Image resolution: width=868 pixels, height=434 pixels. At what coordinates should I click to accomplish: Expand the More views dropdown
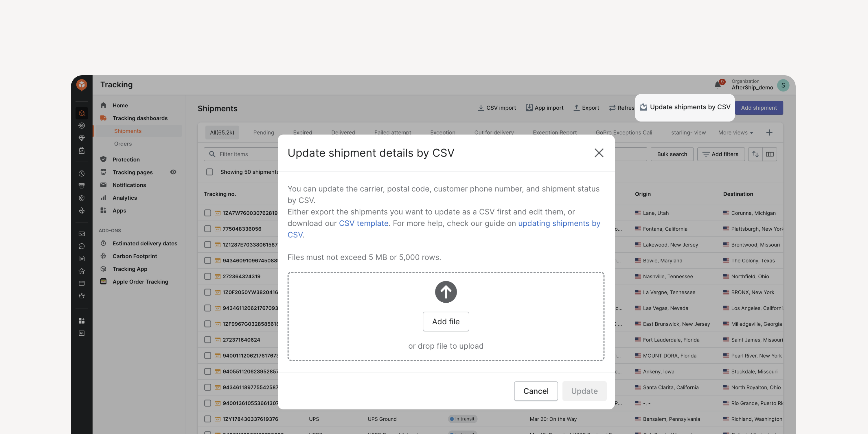tap(735, 133)
